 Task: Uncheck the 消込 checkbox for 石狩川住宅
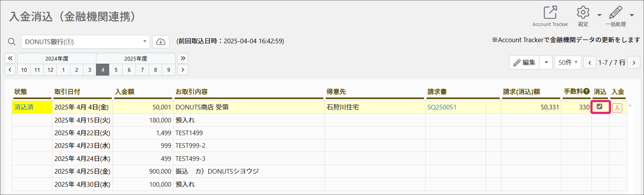[599, 107]
